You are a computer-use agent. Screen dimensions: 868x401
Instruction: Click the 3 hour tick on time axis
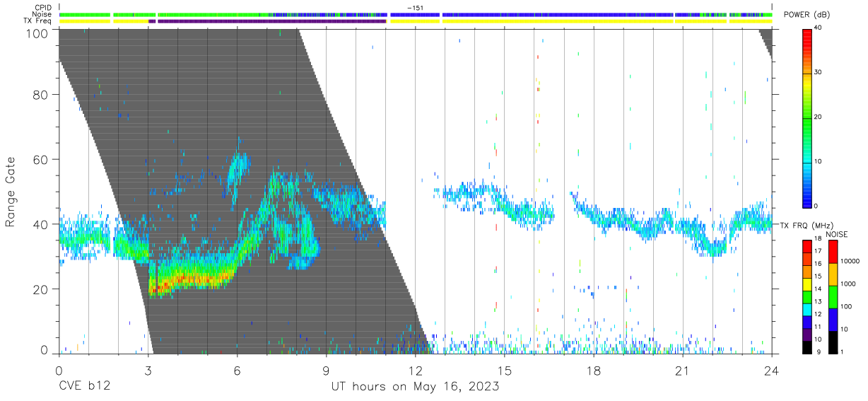(148, 371)
